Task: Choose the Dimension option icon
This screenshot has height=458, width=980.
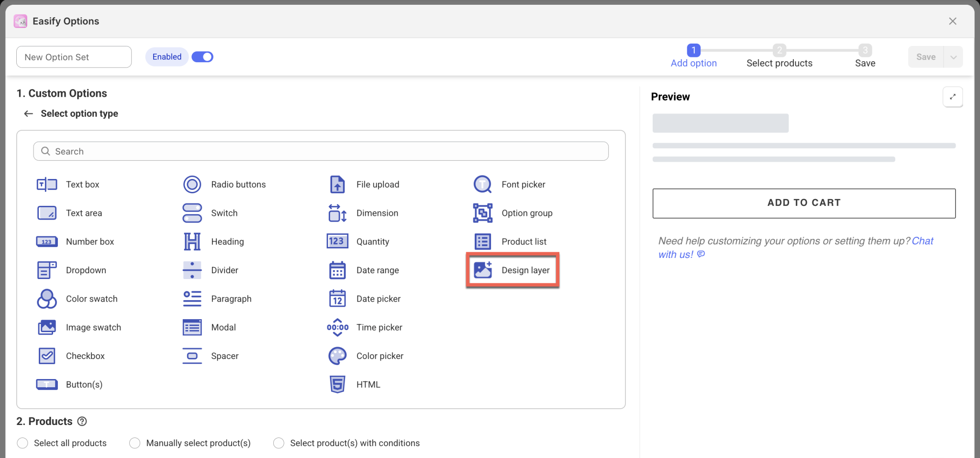Action: pos(337,213)
